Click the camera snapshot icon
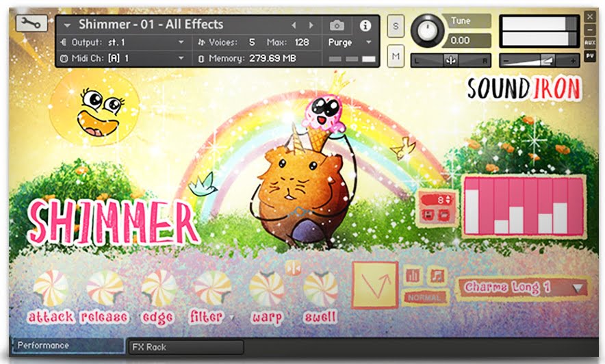 337,25
